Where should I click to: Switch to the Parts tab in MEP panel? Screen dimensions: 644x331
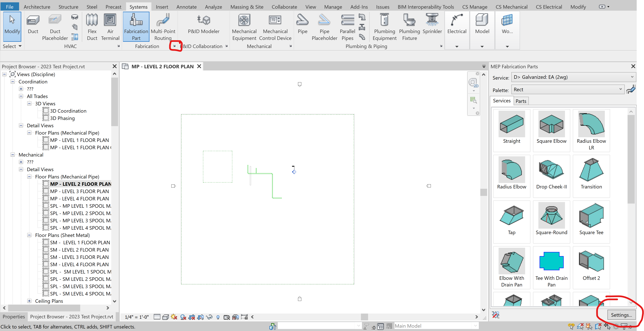(521, 101)
